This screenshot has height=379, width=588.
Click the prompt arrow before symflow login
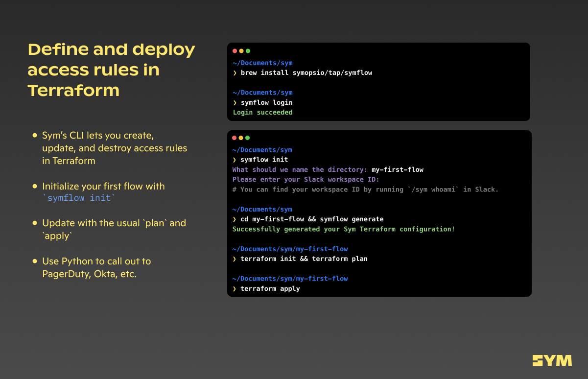[235, 103]
